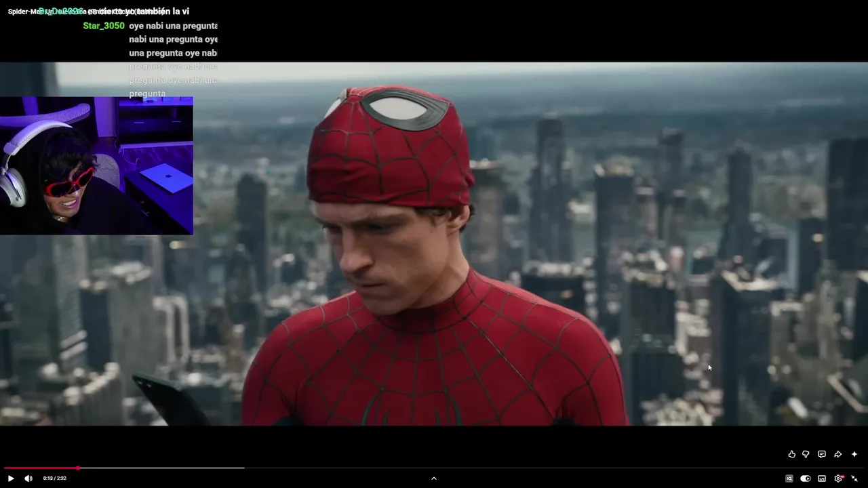This screenshot has width=868, height=488.
Task: Share the video with arrow icon
Action: (837, 454)
